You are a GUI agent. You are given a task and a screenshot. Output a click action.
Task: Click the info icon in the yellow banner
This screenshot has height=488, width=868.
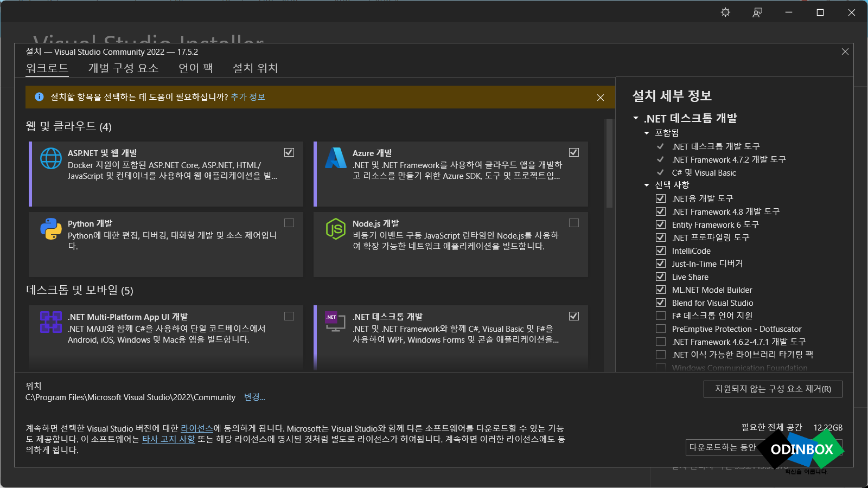[39, 97]
